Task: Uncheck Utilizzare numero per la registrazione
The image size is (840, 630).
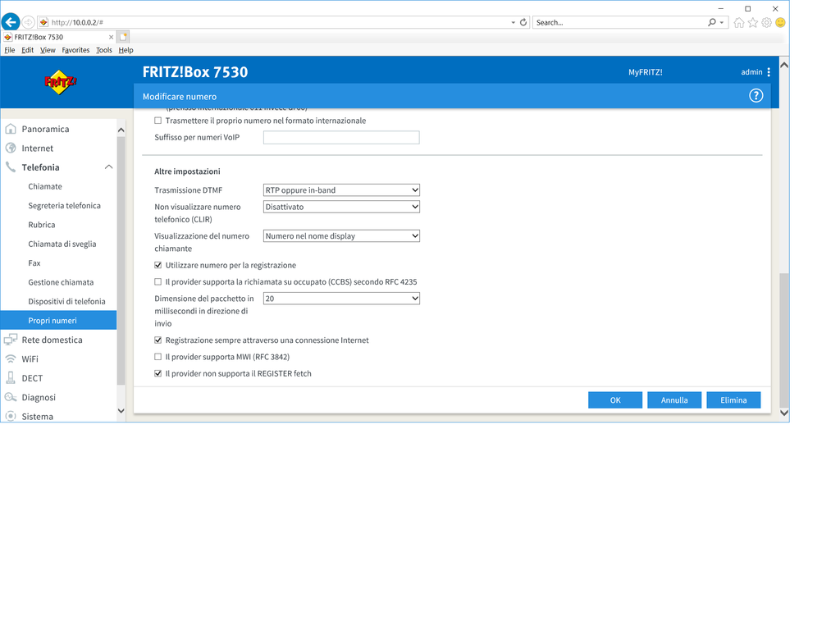Action: pyautogui.click(x=158, y=266)
